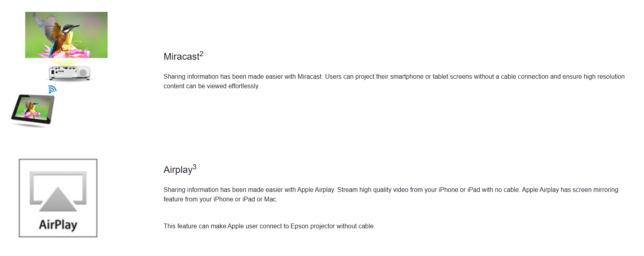Click "feature from your iPhone or iPad or Mac" line

(x=220, y=199)
